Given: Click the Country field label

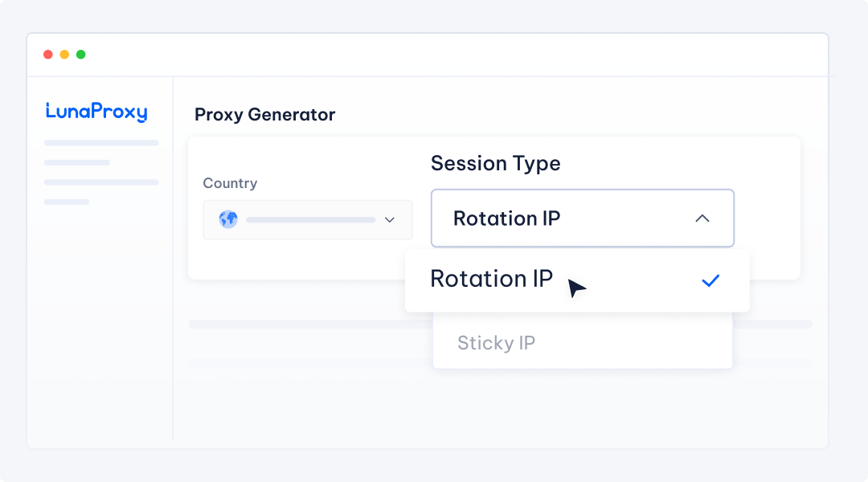Looking at the screenshot, I should pyautogui.click(x=230, y=183).
